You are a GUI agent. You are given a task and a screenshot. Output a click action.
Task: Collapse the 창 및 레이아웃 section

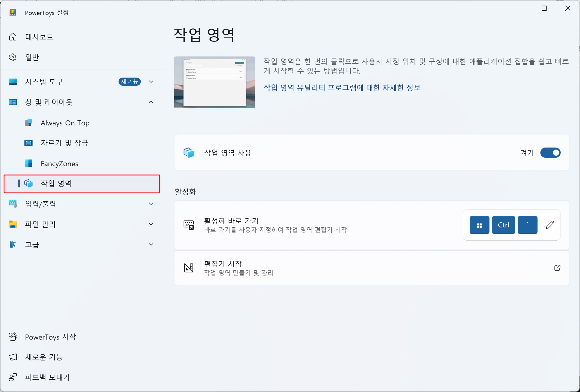(151, 102)
